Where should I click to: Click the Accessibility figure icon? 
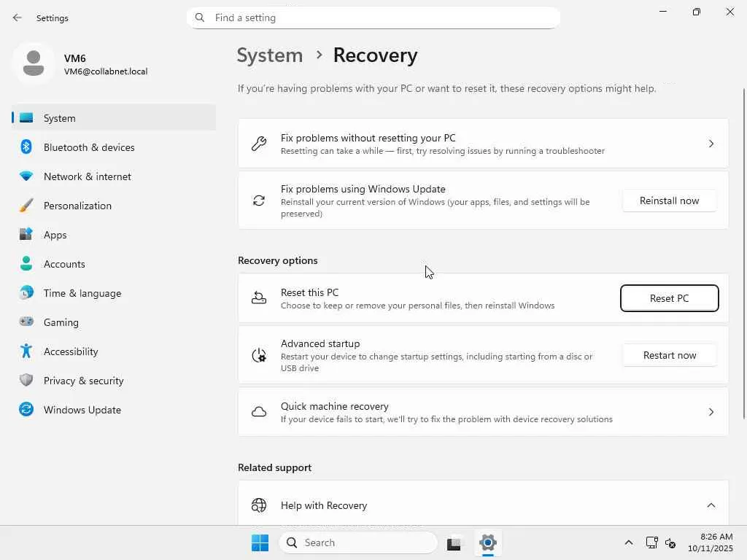click(x=26, y=351)
